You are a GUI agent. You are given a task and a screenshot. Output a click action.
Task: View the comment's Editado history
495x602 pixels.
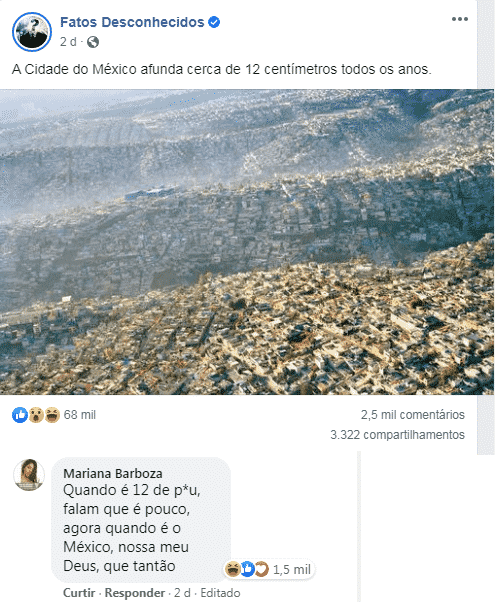pos(220,593)
